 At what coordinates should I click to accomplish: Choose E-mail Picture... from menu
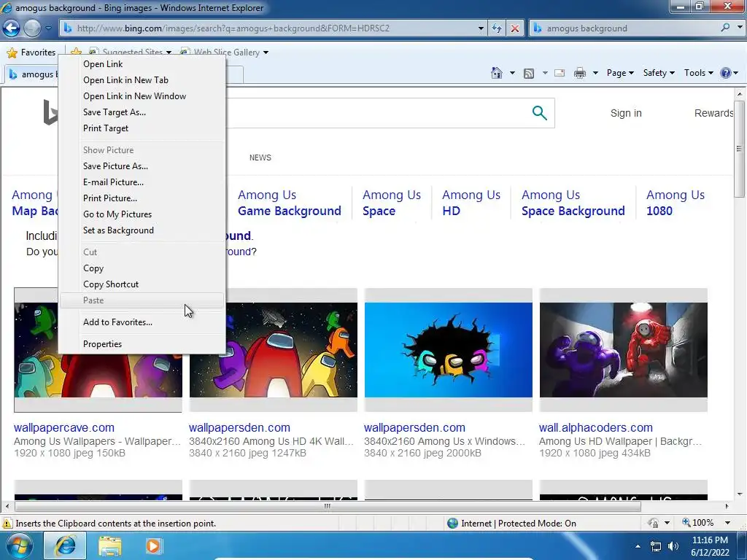(142, 182)
